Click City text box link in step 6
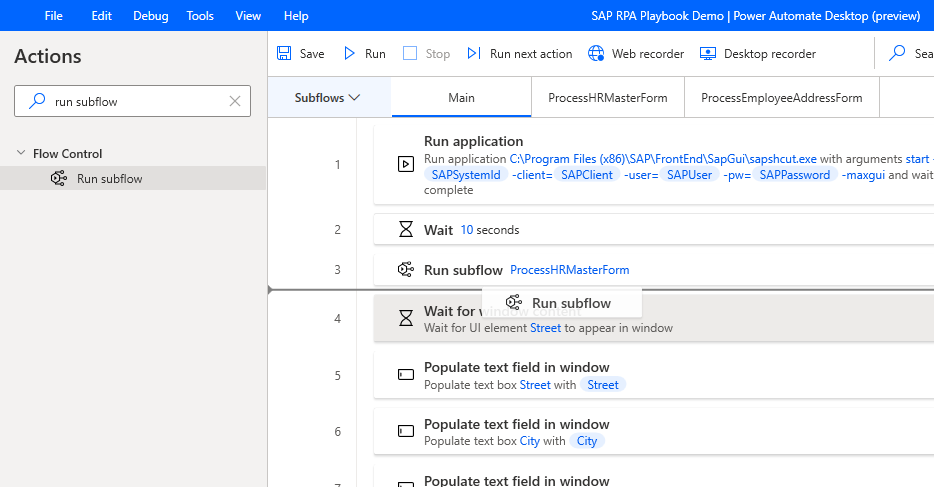934x487 pixels. [x=530, y=441]
